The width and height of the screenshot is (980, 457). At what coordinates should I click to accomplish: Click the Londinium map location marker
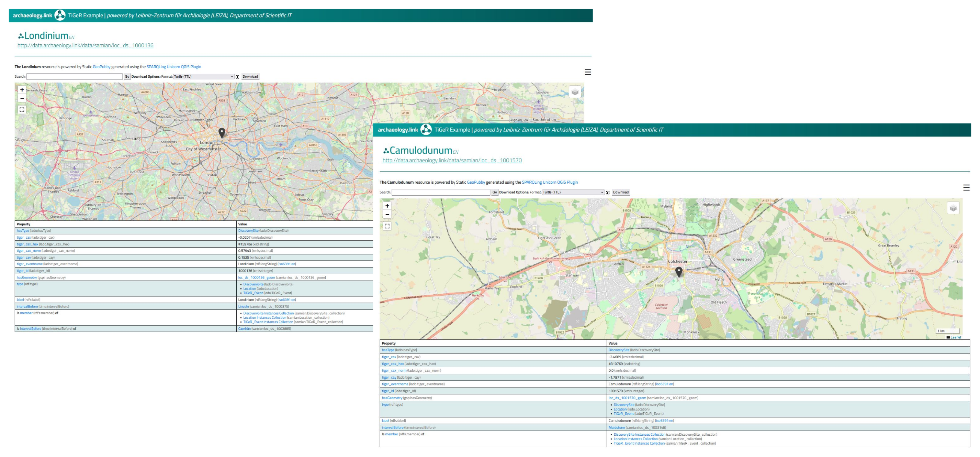coord(222,132)
